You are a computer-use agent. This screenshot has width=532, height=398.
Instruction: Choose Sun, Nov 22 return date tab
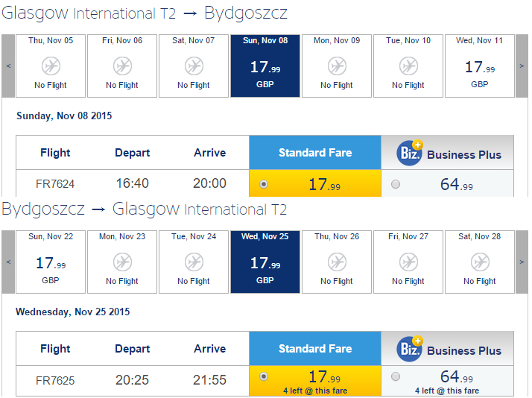point(51,262)
